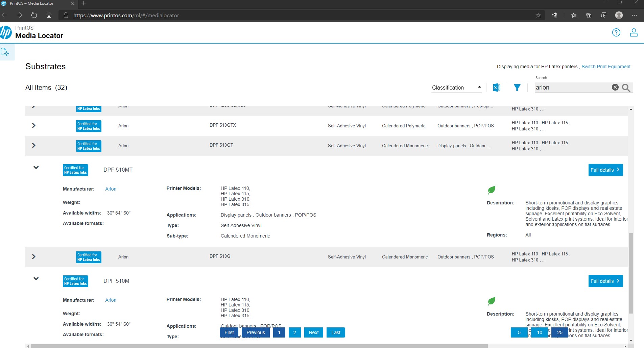This screenshot has width=644, height=348.
Task: Click the DPF 510GT product name
Action: point(221,145)
